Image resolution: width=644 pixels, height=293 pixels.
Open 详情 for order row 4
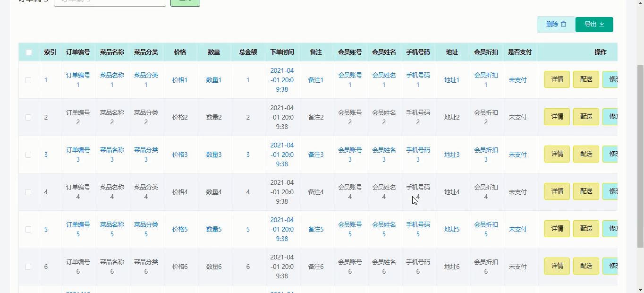click(x=557, y=191)
